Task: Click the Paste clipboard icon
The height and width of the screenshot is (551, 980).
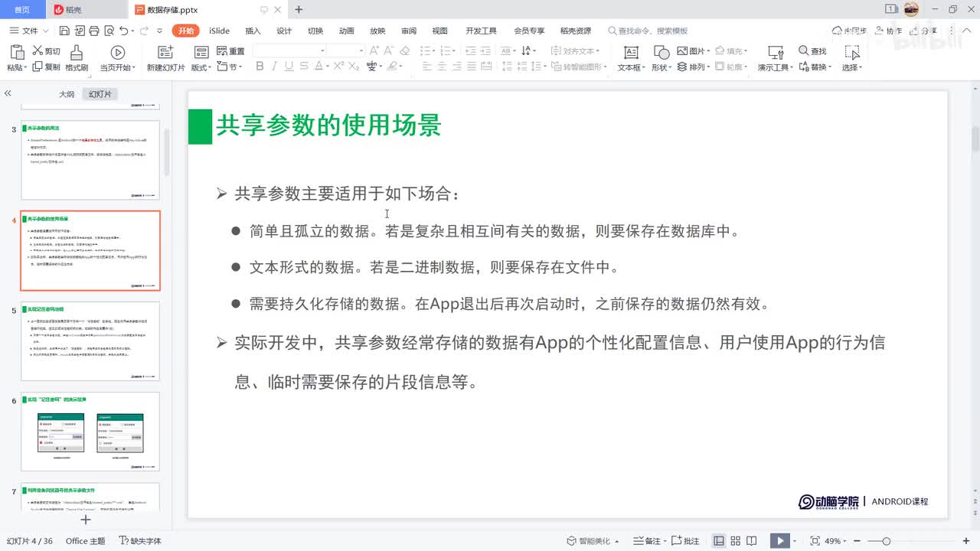Action: (17, 52)
